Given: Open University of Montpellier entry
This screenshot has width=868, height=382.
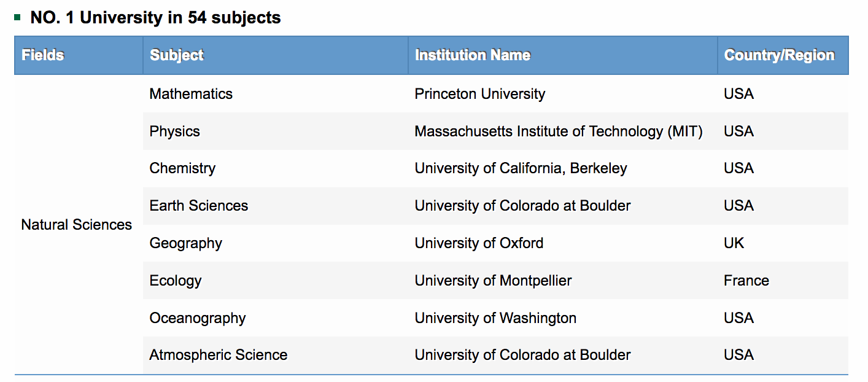Looking at the screenshot, I should click(x=494, y=281).
